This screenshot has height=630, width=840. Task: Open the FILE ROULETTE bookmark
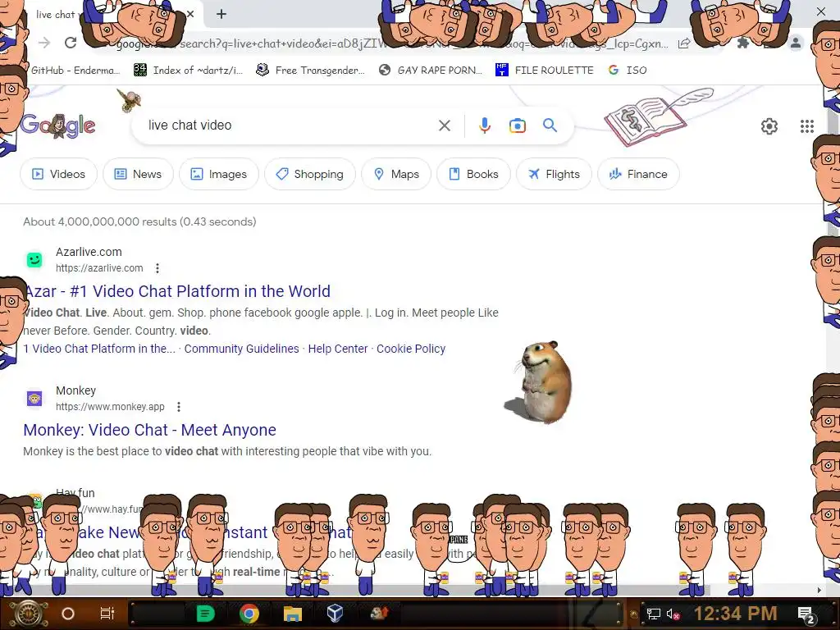coord(545,71)
